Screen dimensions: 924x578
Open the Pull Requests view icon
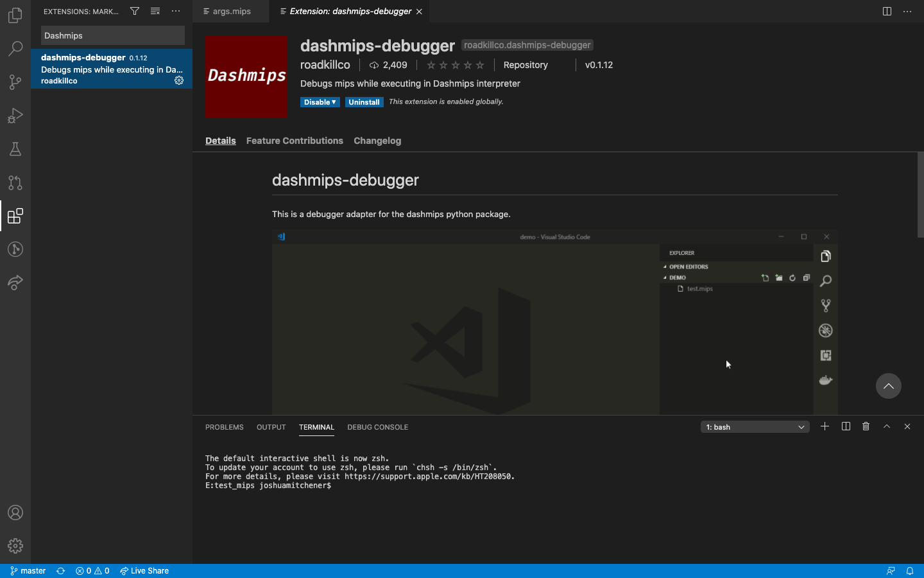[x=15, y=182]
